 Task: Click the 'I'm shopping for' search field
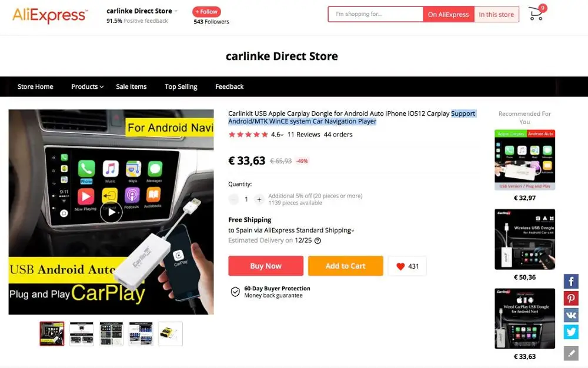376,14
